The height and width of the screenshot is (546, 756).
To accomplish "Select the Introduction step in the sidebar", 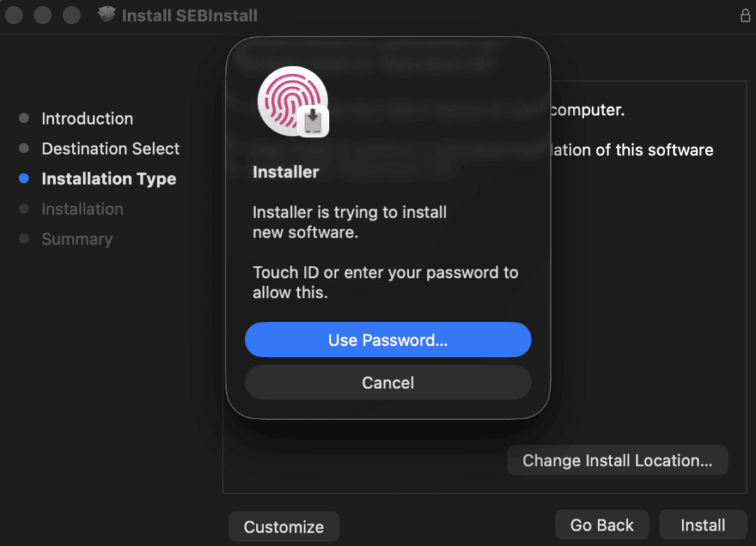I will click(87, 118).
